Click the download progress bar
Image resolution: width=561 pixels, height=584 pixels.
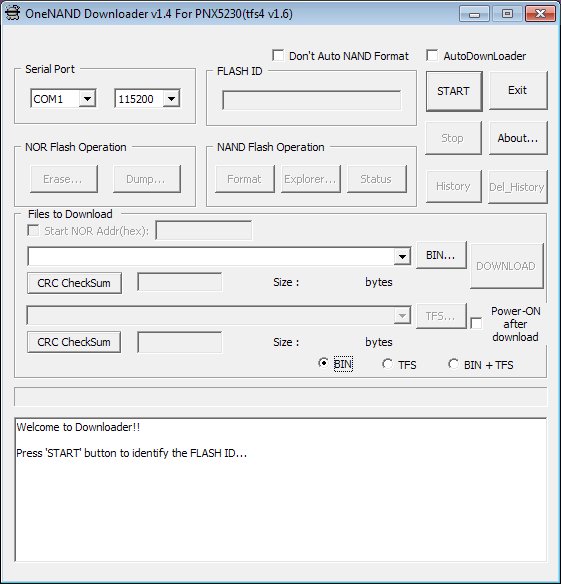[x=280, y=396]
